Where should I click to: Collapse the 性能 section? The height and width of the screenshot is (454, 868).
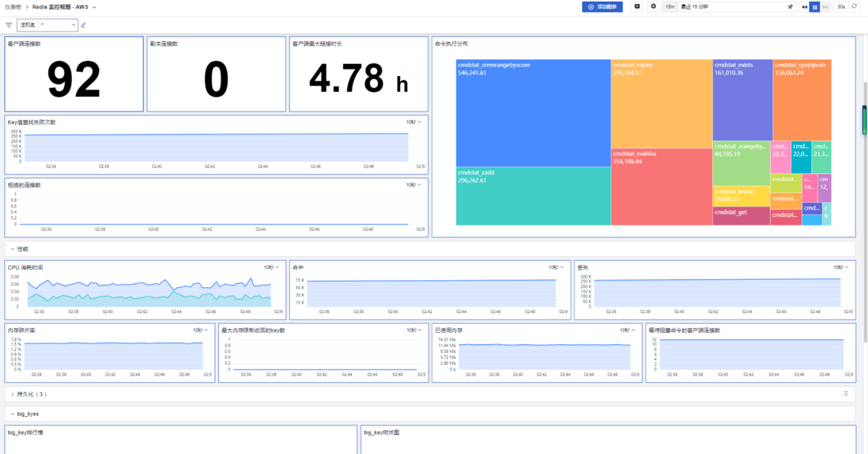pos(13,249)
